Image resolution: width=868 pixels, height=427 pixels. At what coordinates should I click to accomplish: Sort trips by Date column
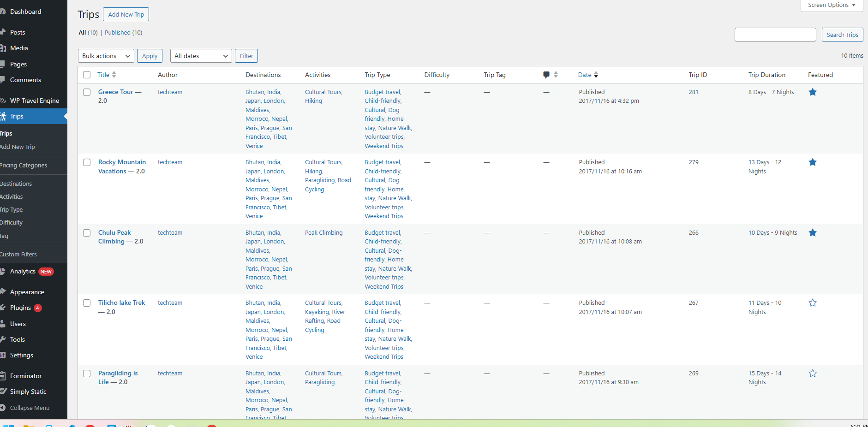coord(585,75)
